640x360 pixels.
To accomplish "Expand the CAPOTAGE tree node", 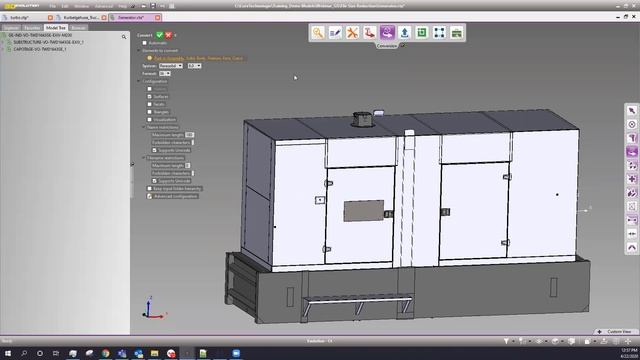I will tap(3, 49).
